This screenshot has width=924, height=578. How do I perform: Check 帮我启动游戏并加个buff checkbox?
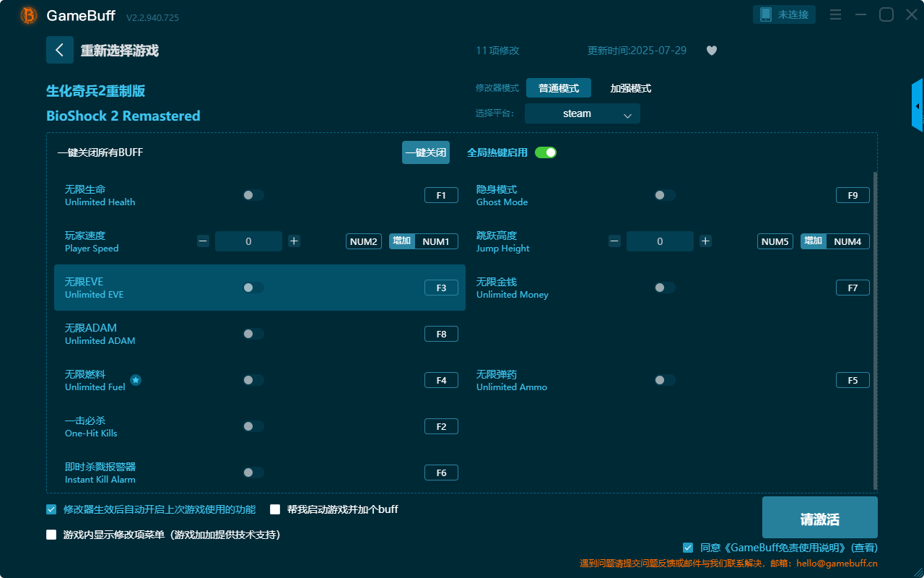tap(275, 509)
